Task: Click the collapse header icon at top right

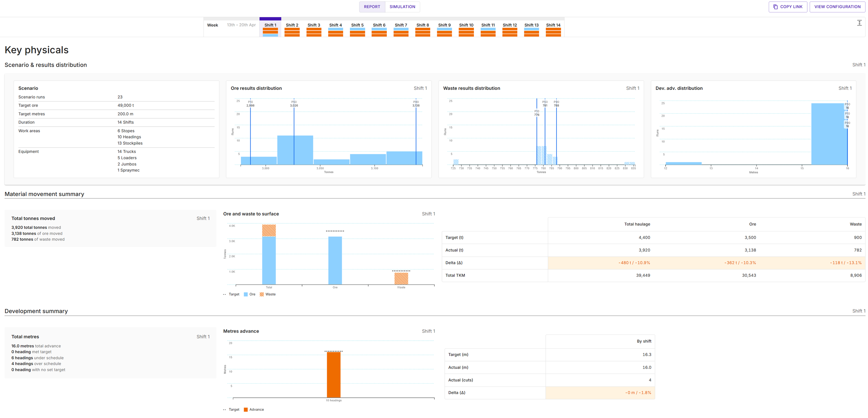Action: [859, 23]
